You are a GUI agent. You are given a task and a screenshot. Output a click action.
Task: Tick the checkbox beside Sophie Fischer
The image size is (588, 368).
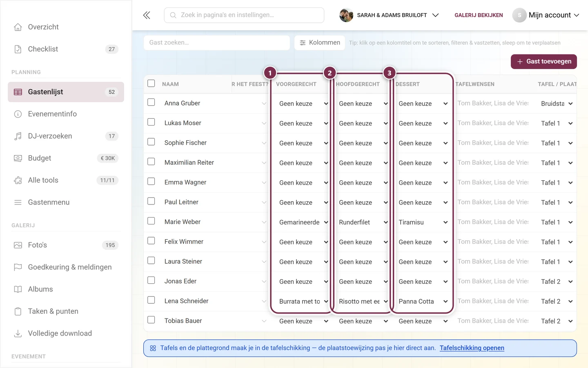click(x=151, y=142)
